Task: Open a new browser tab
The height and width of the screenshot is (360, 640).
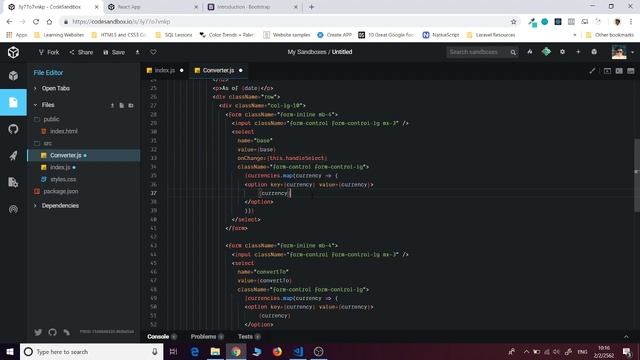Action: [x=311, y=7]
